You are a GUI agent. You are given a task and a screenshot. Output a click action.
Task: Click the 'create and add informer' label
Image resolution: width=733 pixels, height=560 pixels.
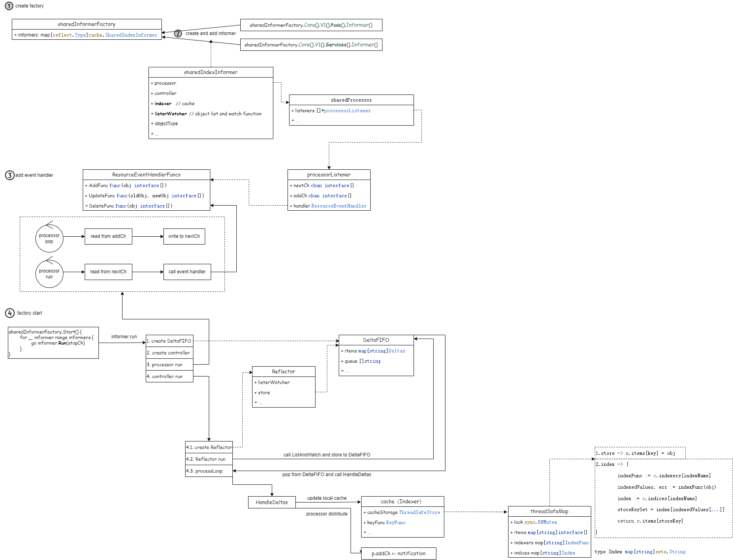click(211, 33)
